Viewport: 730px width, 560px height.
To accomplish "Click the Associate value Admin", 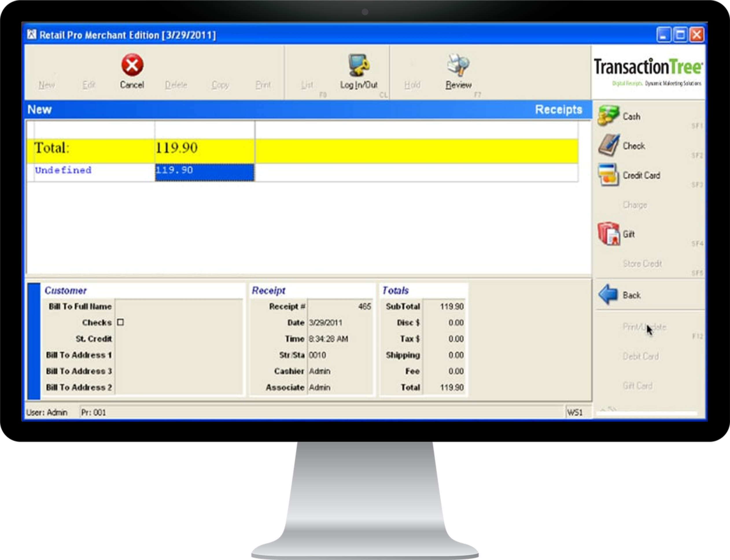I will pos(320,387).
